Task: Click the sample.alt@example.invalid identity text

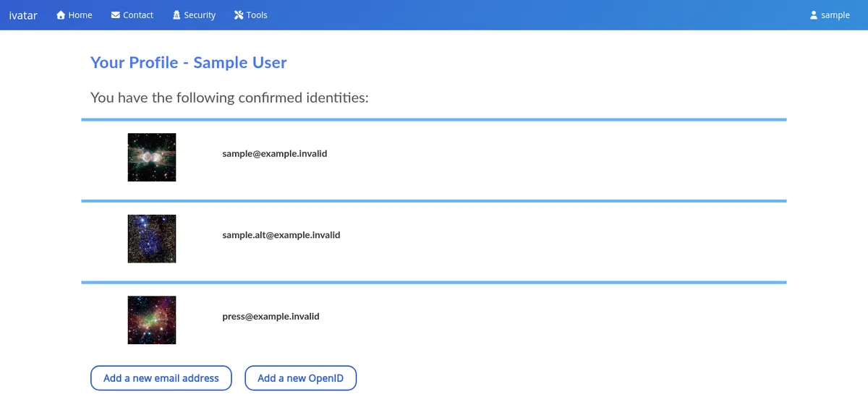Action: [x=281, y=235]
